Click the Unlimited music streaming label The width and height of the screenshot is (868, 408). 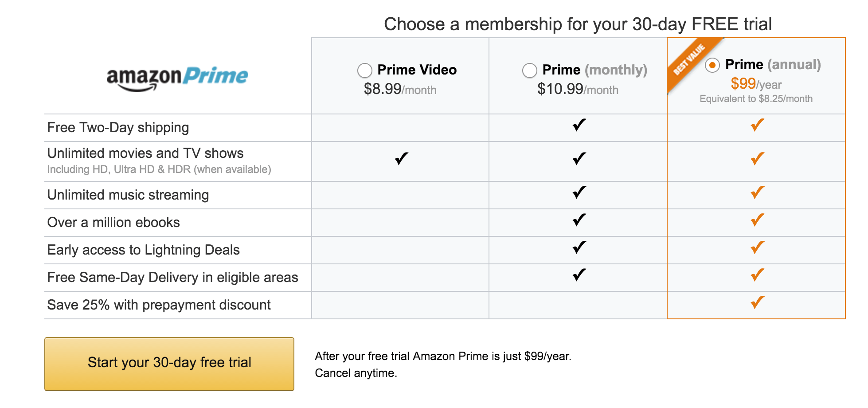click(128, 195)
